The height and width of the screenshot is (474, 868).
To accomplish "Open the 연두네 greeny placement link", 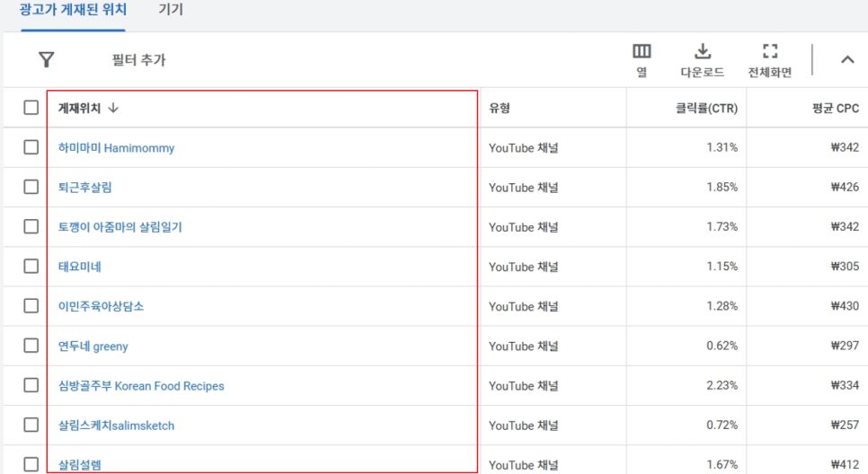I will pyautogui.click(x=93, y=347).
